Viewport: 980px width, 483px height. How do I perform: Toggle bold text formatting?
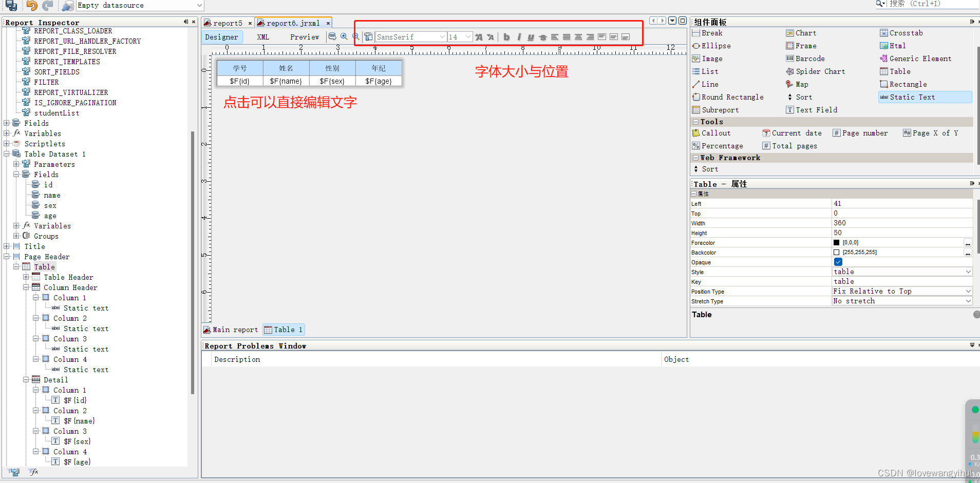[x=507, y=37]
